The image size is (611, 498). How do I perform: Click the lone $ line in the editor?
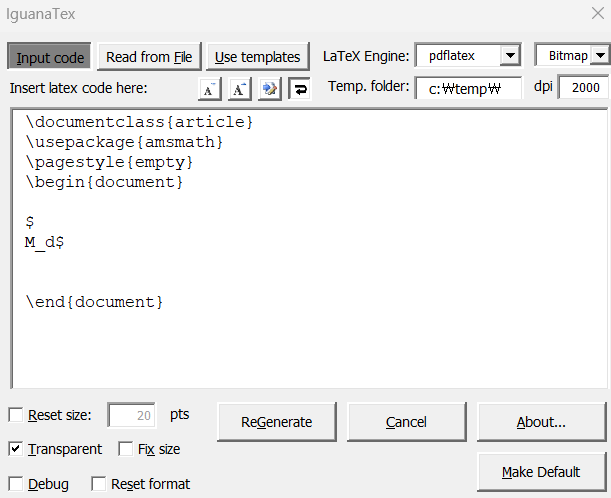(x=30, y=222)
